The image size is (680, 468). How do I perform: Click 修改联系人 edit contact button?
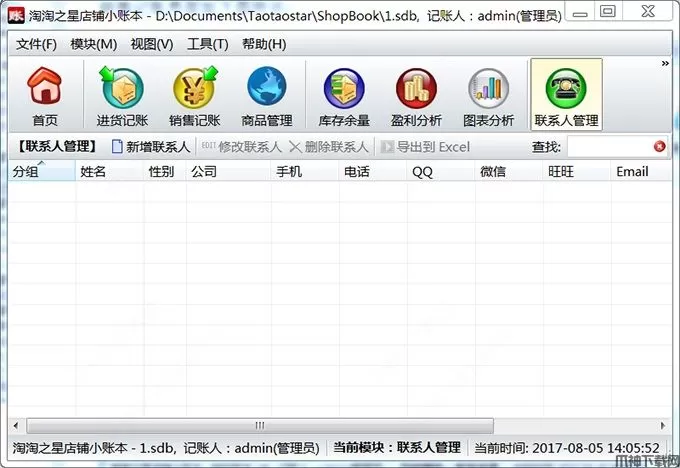[x=242, y=147]
